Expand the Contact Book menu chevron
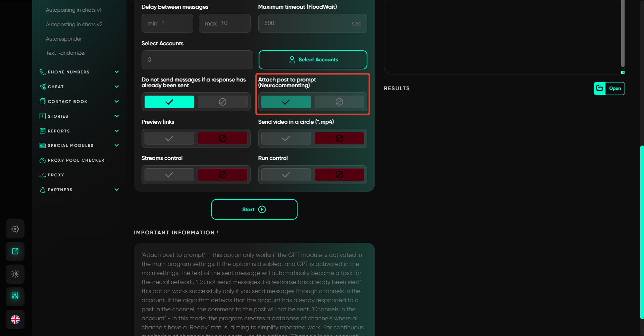This screenshot has height=336, width=644. coord(116,101)
